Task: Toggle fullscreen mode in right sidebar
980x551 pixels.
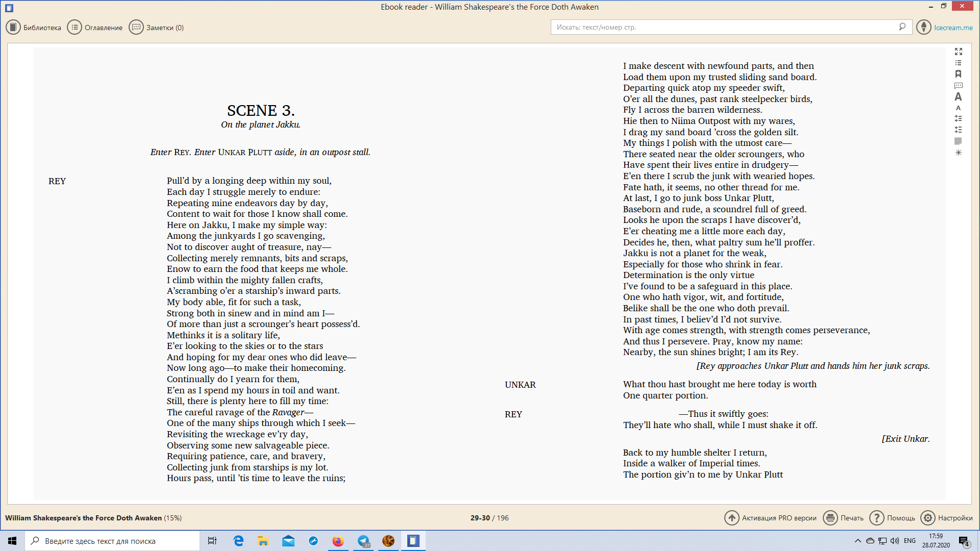Action: coord(959,52)
